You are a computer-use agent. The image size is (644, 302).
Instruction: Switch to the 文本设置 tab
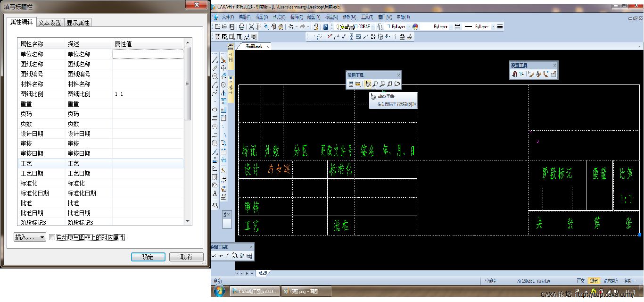coord(50,23)
